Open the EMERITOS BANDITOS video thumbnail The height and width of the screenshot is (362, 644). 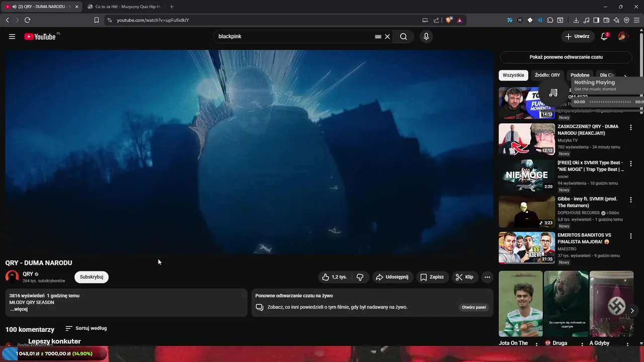527,248
